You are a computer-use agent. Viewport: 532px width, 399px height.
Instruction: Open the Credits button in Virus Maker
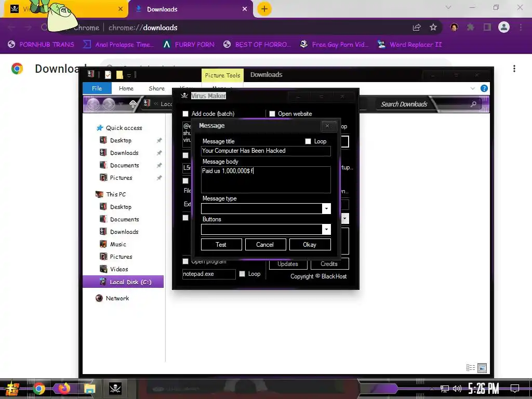pyautogui.click(x=329, y=263)
